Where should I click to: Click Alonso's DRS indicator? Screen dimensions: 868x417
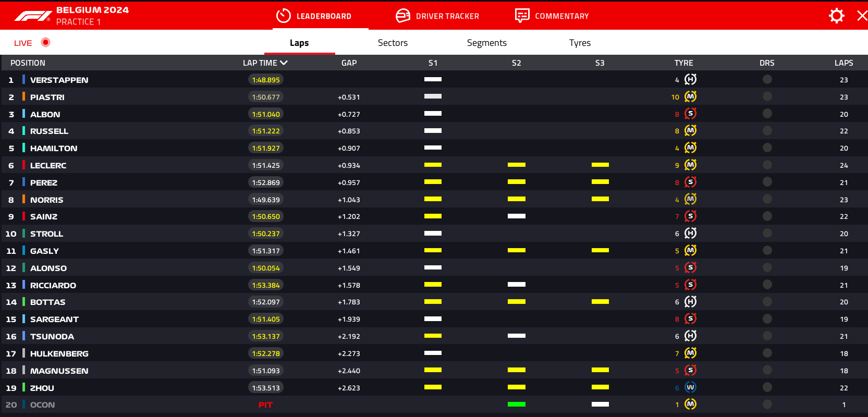click(767, 267)
